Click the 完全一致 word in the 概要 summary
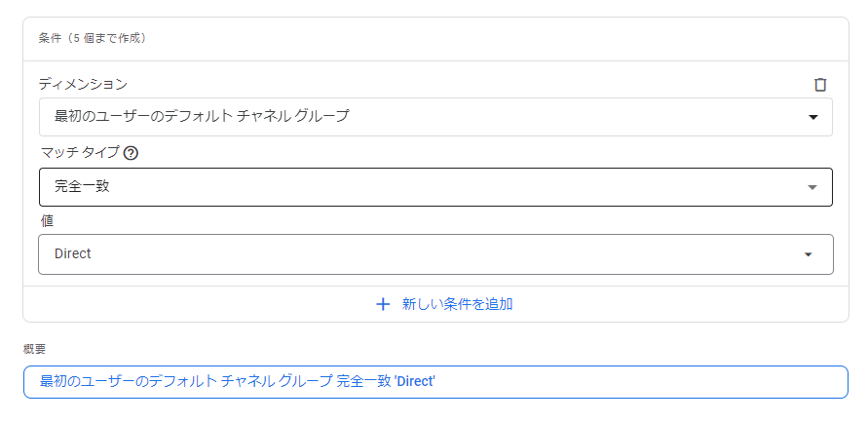The height and width of the screenshot is (423, 868). click(x=363, y=381)
